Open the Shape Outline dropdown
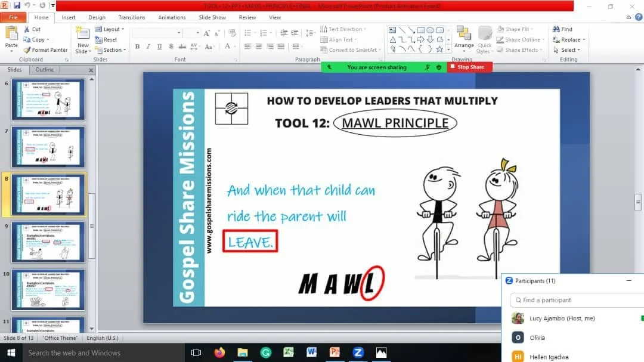 tap(520, 39)
